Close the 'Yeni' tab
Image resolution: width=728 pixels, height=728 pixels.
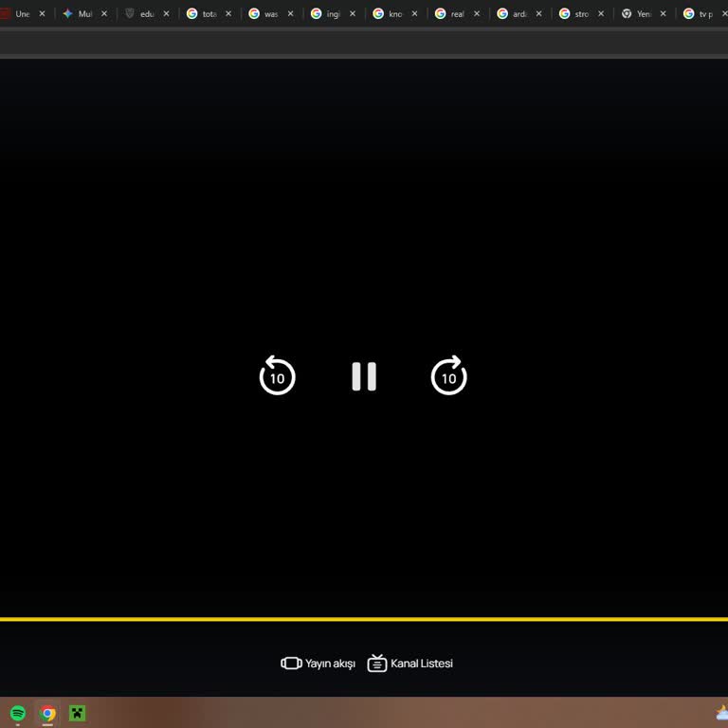pyautogui.click(x=664, y=14)
